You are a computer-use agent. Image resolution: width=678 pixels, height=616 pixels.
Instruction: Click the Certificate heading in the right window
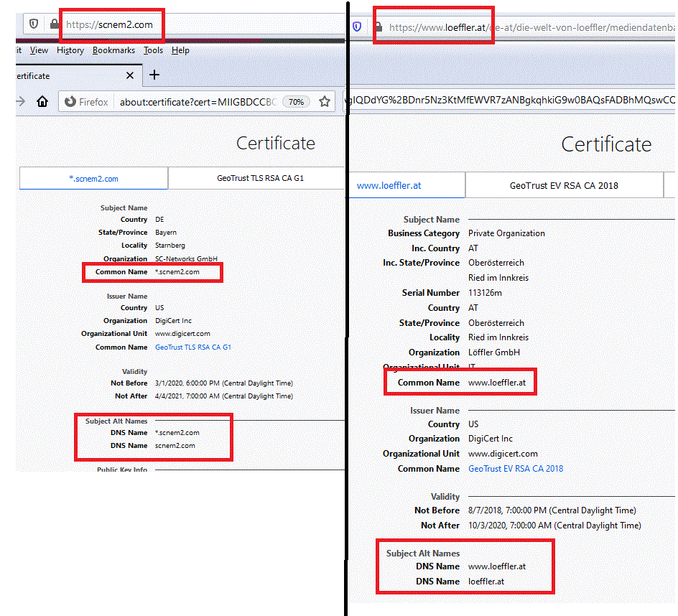(x=606, y=144)
